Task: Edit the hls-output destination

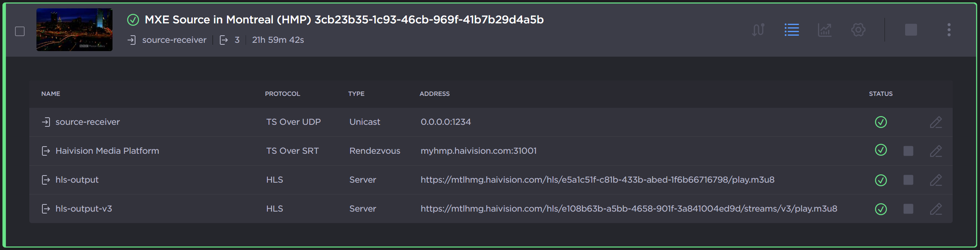Action: (x=936, y=180)
